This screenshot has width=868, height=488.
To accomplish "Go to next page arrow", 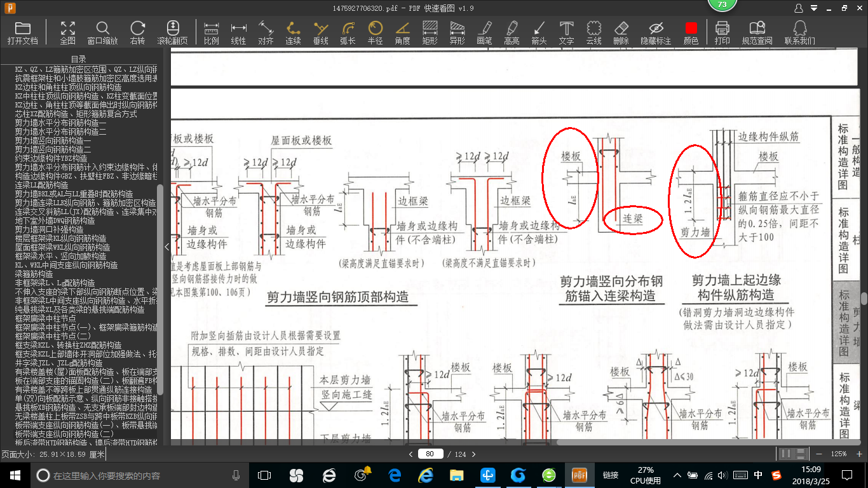I will point(473,454).
